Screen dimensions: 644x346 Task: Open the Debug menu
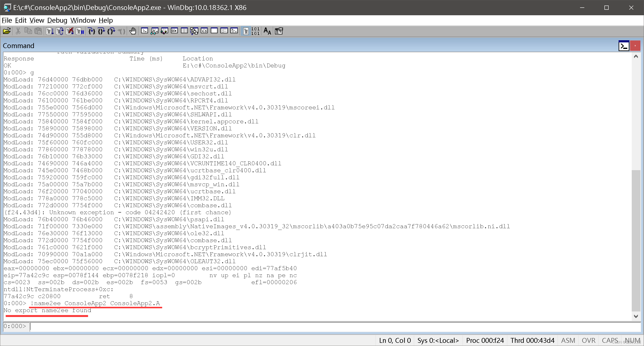[x=57, y=20]
